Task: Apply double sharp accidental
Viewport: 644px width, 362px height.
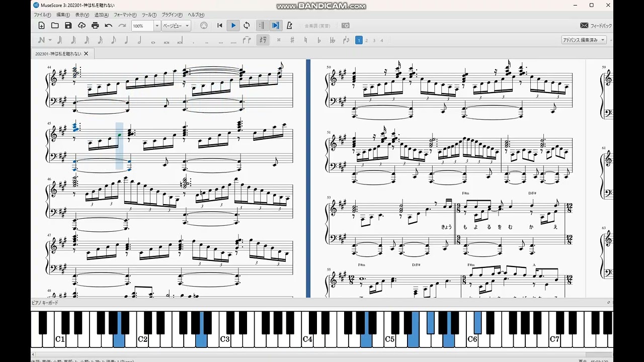Action: [278, 40]
